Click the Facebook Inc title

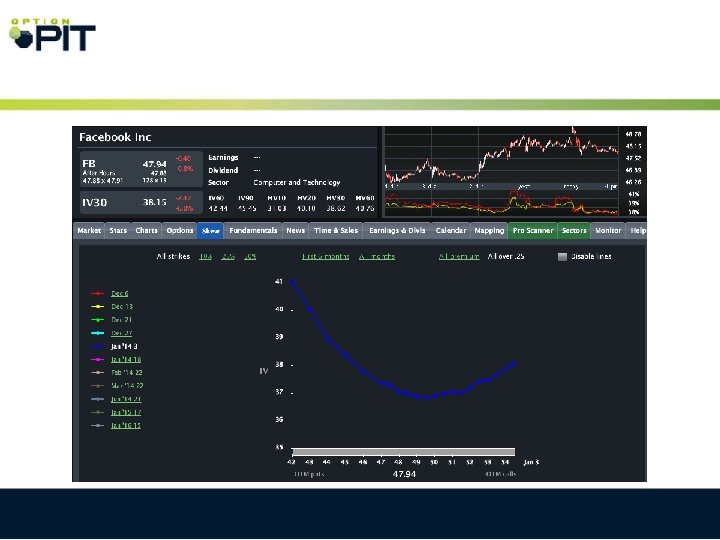coord(115,137)
